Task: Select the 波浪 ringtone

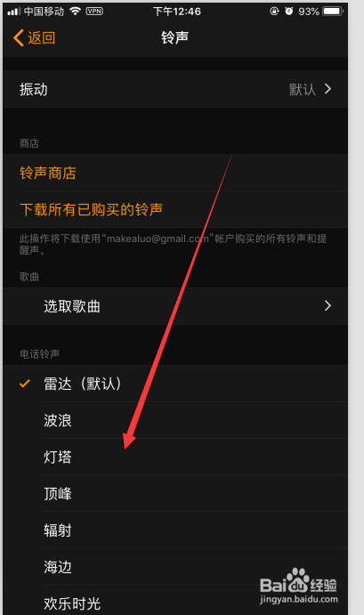Action: 175,420
